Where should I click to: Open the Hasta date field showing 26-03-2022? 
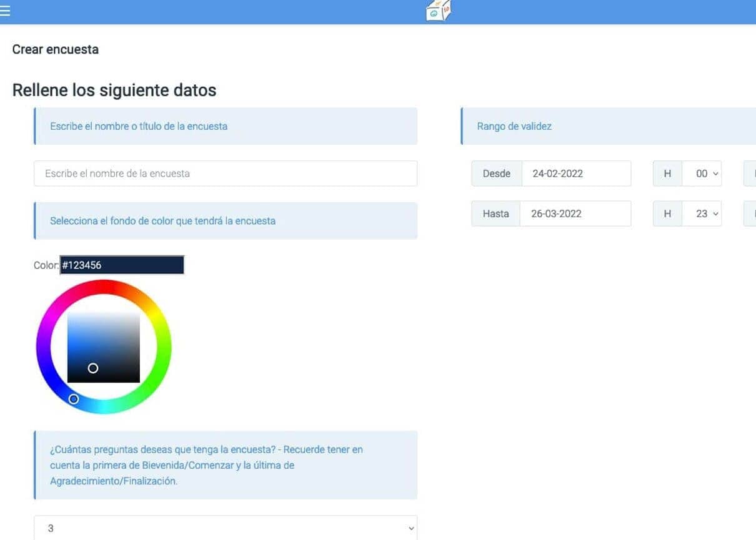575,214
